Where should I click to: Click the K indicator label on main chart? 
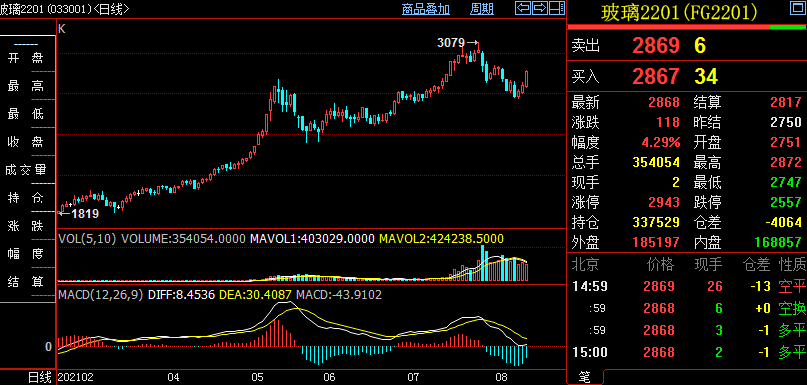pyautogui.click(x=62, y=29)
